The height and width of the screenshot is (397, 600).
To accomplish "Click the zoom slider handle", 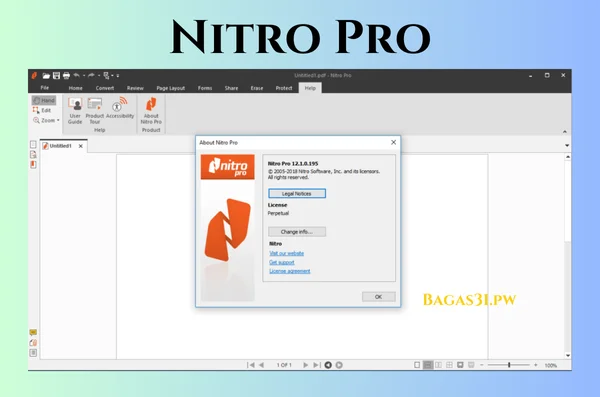I will [x=509, y=365].
